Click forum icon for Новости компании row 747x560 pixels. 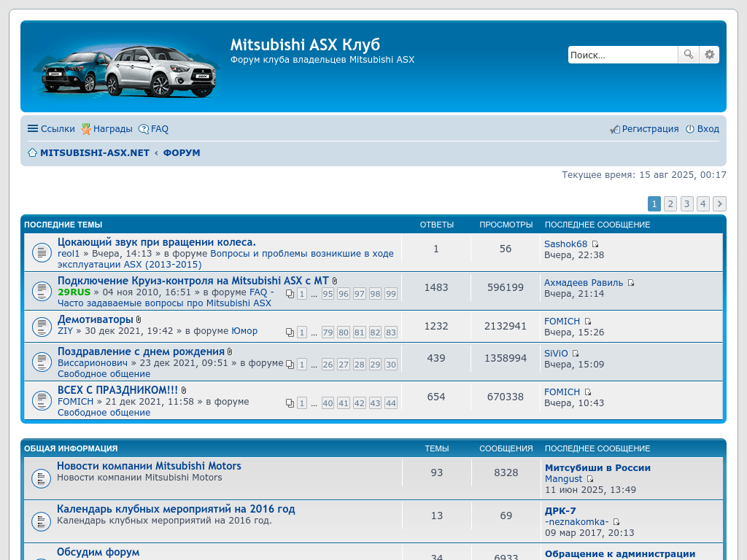coord(41,478)
